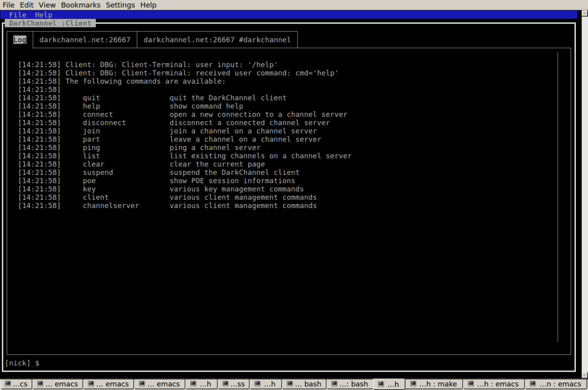
Task: Open the File menu in the top menu bar
Action: coord(9,5)
